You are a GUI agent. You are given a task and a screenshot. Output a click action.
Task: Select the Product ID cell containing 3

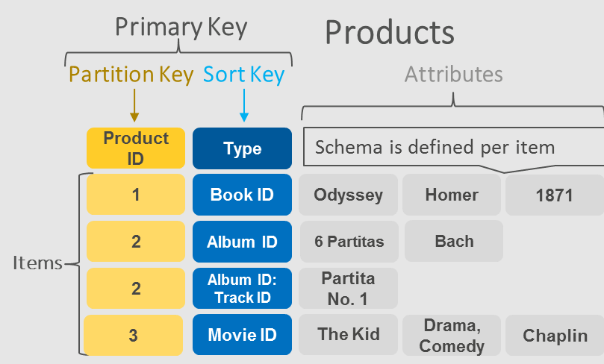pyautogui.click(x=134, y=336)
